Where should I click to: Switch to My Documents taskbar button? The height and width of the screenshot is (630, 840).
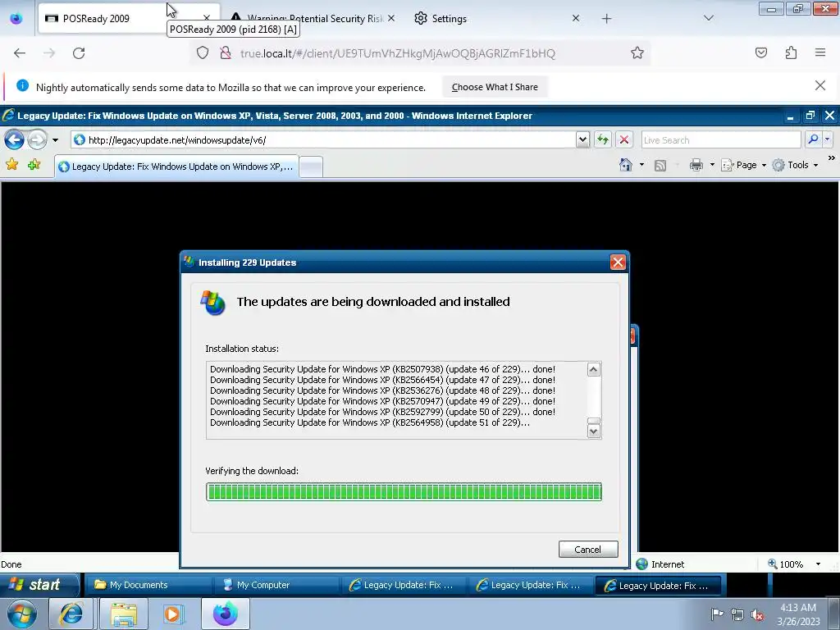[149, 585]
